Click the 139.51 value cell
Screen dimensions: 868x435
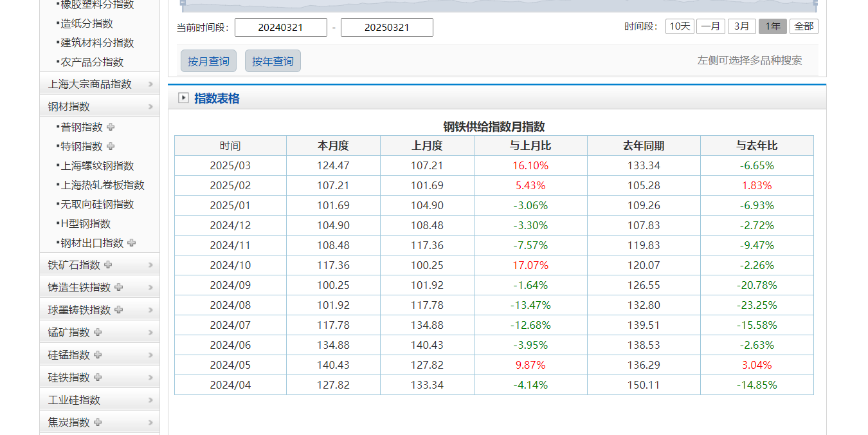point(644,325)
